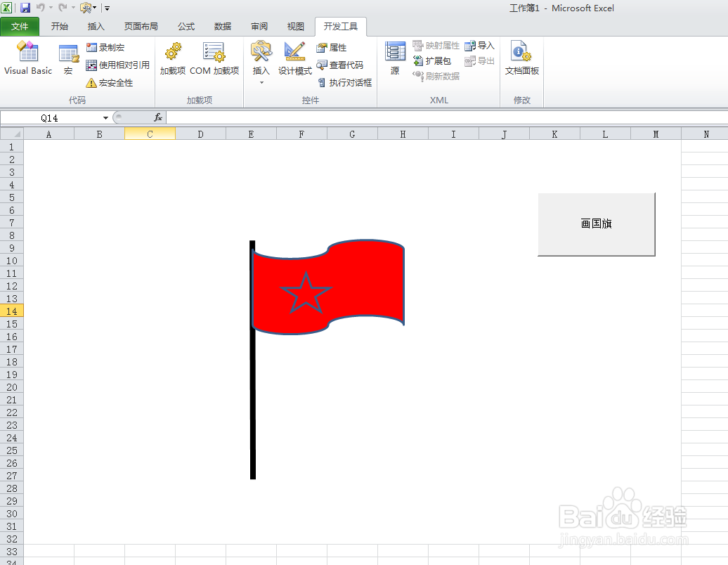Click Run Dialog (执行对话框)

344,83
